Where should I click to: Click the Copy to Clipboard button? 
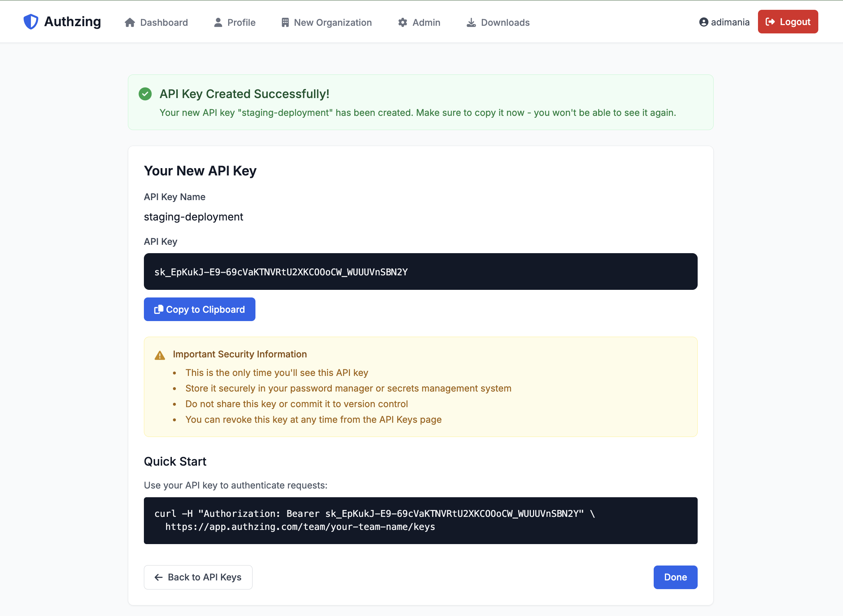199,309
